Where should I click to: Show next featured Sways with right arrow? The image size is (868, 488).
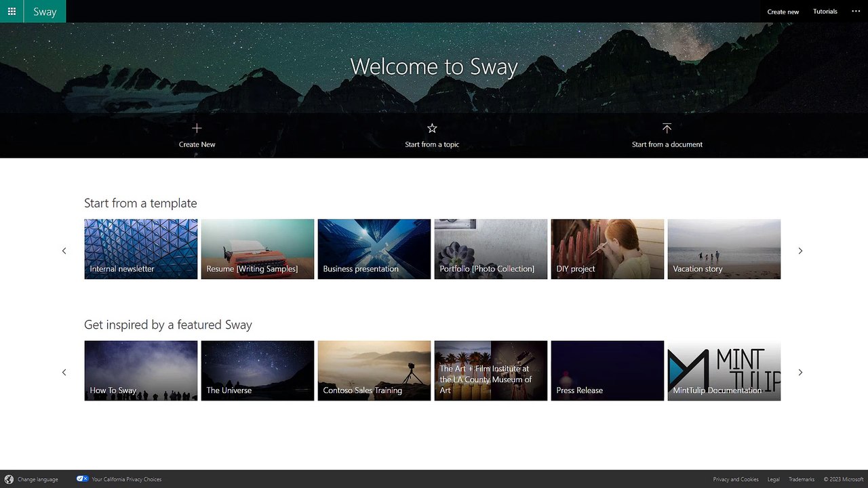point(800,372)
